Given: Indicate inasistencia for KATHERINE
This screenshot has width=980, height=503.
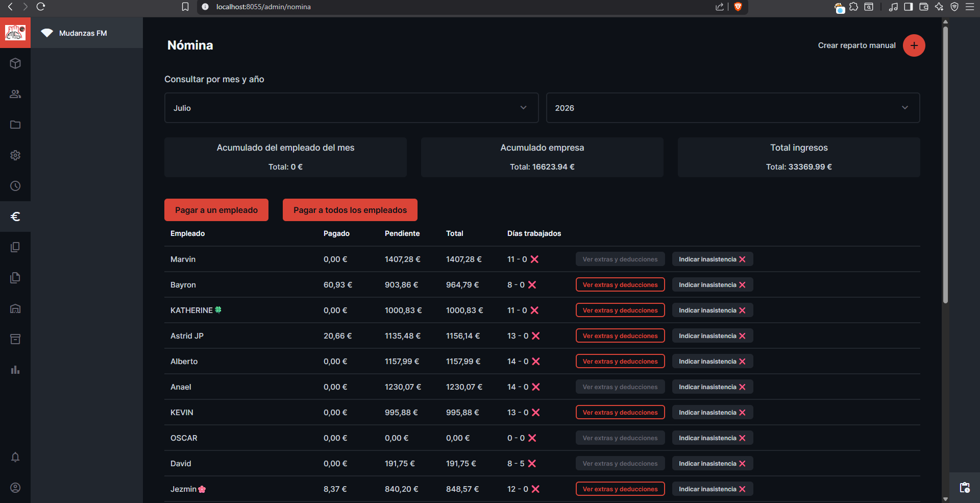Looking at the screenshot, I should tap(712, 310).
